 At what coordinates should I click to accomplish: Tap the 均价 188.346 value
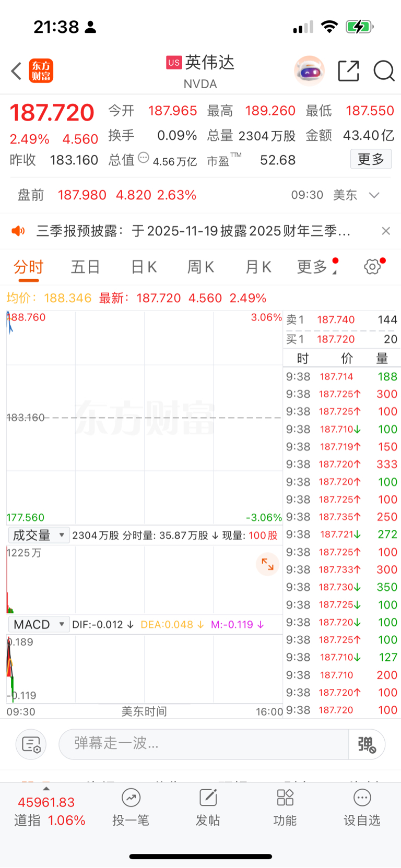coord(68,298)
